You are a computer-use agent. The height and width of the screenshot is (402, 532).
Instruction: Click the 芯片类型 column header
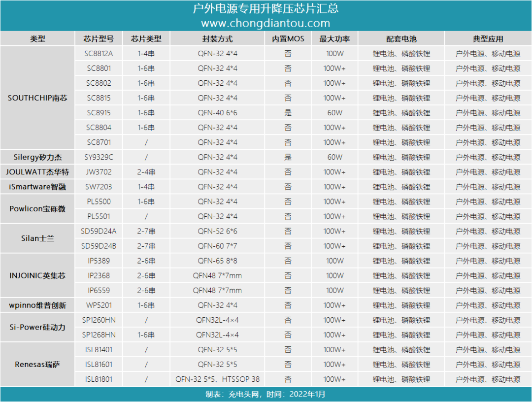(146, 39)
